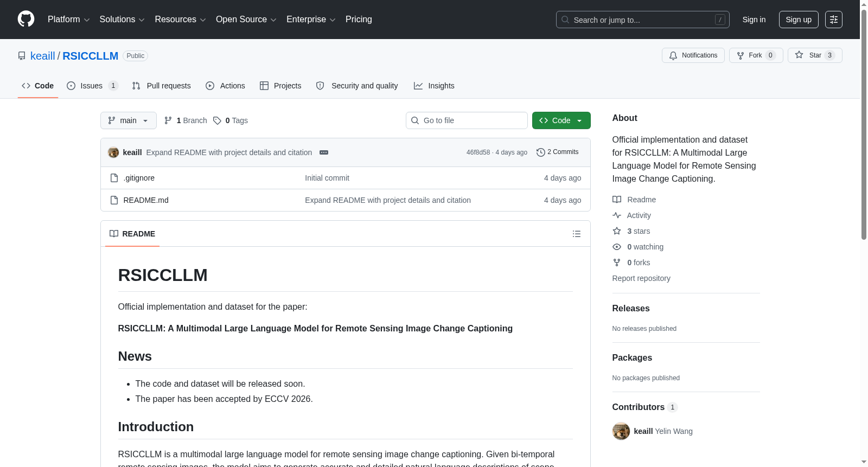This screenshot has height=467, width=868.
Task: View the 1 Branch link
Action: (186, 120)
